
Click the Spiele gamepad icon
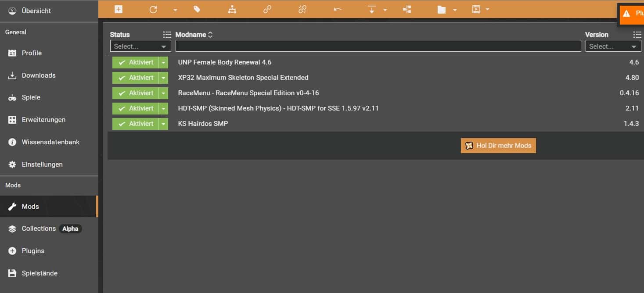[x=12, y=98]
